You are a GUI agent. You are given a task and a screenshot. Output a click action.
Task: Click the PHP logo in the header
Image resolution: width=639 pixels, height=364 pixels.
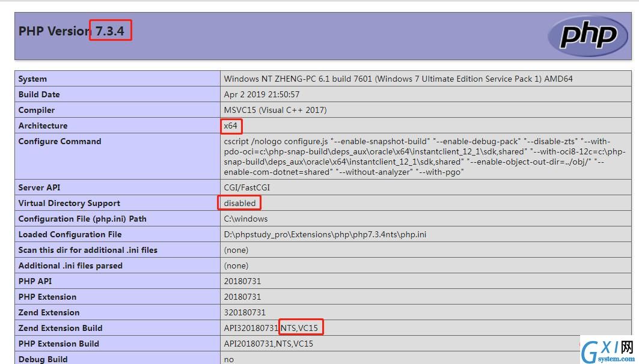pos(588,36)
